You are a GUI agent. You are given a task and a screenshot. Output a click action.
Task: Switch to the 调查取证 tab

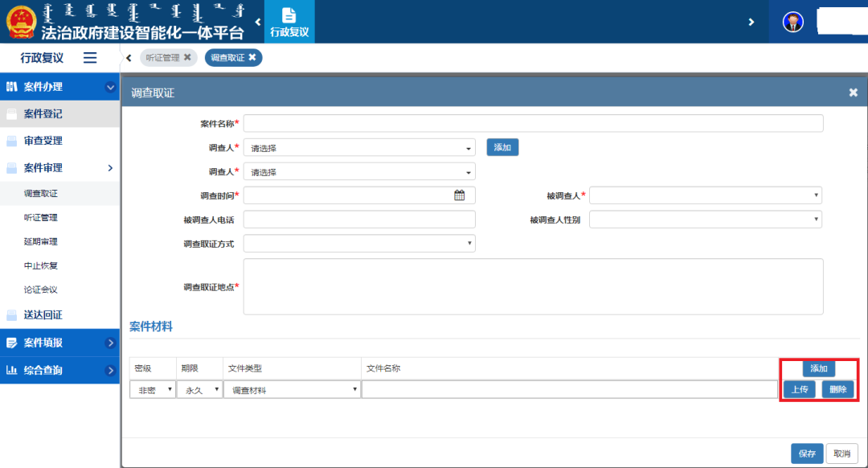coord(227,58)
